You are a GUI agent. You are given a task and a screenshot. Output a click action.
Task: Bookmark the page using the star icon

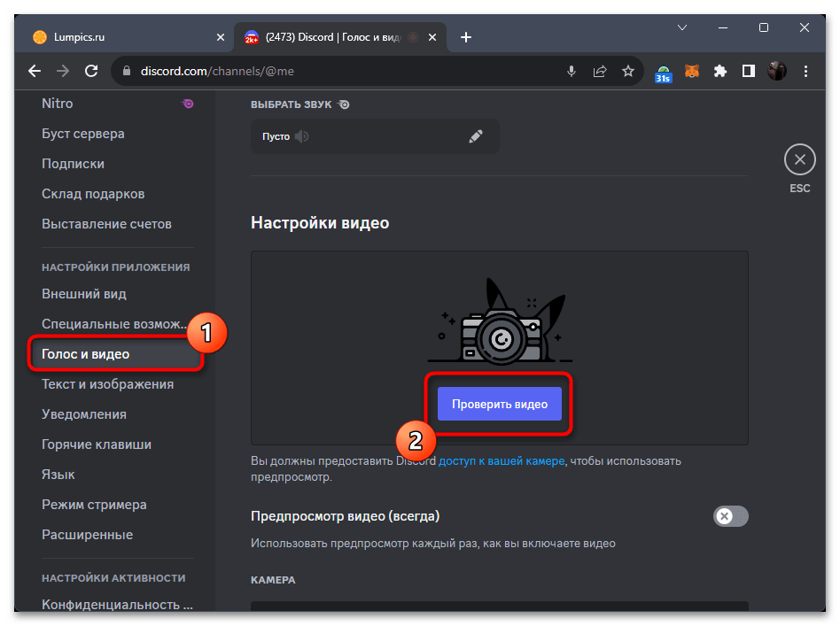coord(629,71)
